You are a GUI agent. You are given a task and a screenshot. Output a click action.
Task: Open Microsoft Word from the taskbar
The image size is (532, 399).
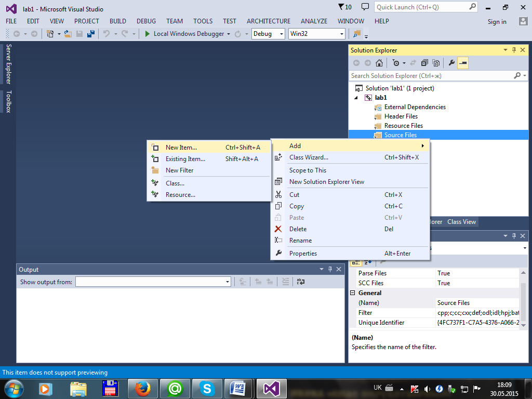239,389
